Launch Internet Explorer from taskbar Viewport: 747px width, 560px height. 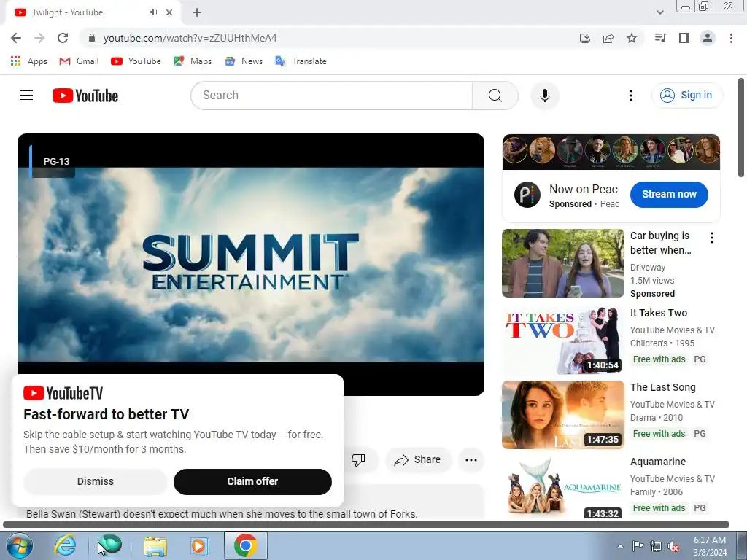pos(65,545)
